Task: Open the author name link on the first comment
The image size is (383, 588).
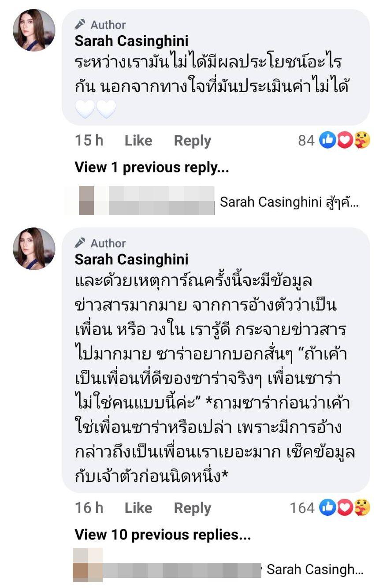Action: point(131,41)
